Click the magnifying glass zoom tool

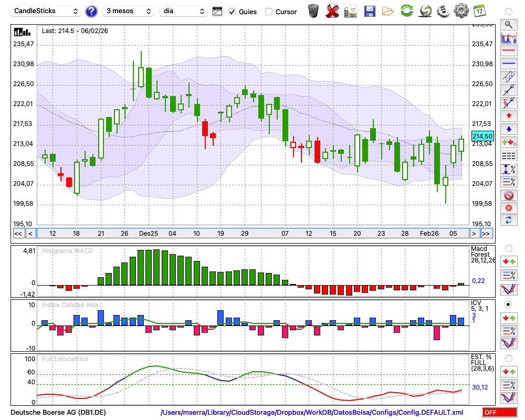pos(508,24)
